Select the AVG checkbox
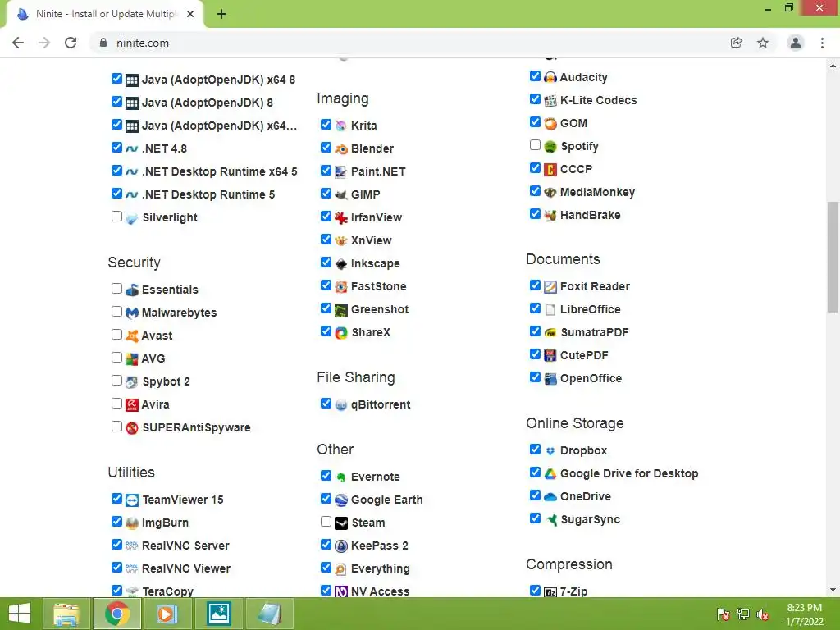Screen dimensions: 840x630 point(116,358)
